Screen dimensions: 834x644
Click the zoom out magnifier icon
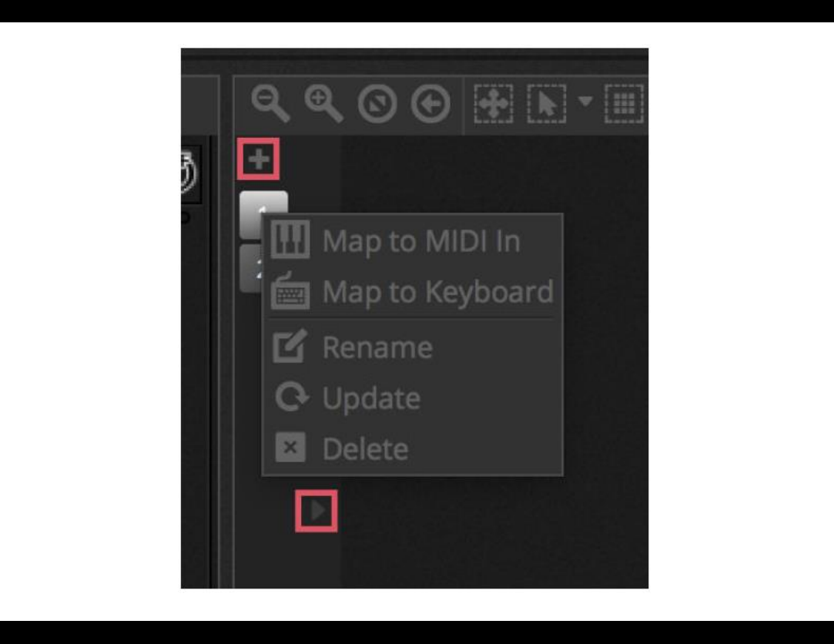pyautogui.click(x=270, y=103)
